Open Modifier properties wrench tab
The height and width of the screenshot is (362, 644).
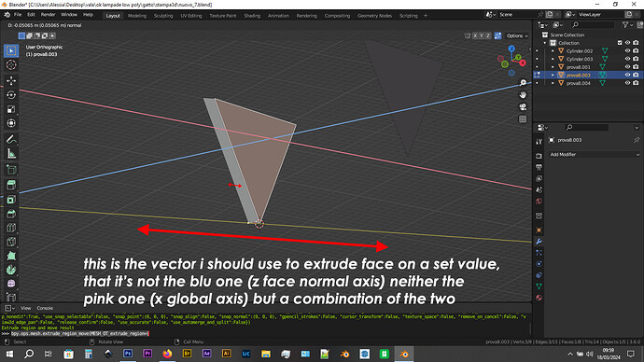point(539,242)
